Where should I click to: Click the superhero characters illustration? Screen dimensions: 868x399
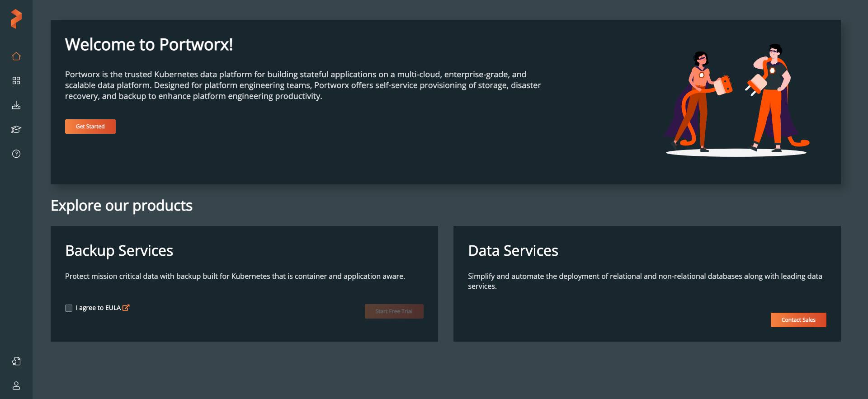pos(737,100)
